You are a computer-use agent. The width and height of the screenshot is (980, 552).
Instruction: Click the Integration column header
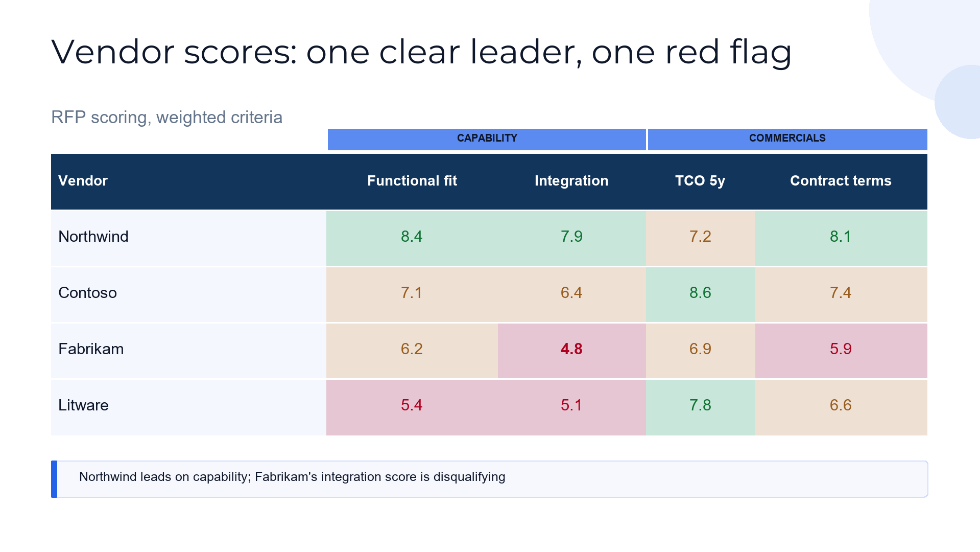point(571,181)
